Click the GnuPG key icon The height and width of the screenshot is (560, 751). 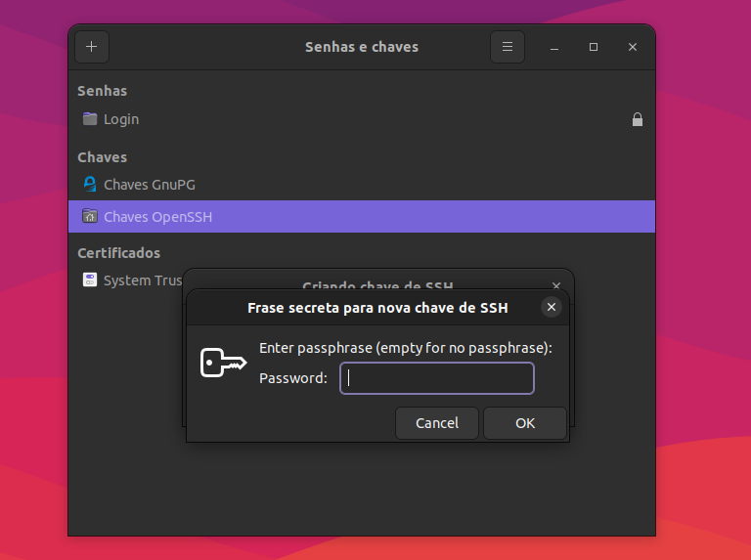coord(90,185)
